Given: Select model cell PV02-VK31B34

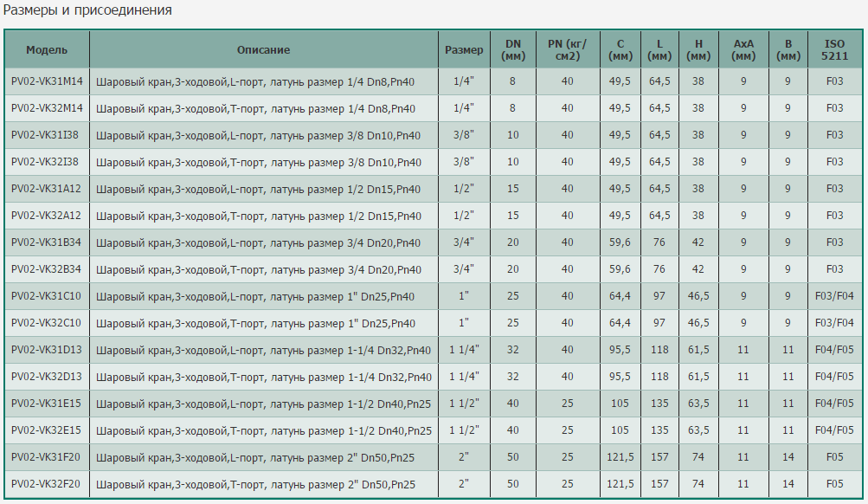Looking at the screenshot, I should [x=47, y=242].
